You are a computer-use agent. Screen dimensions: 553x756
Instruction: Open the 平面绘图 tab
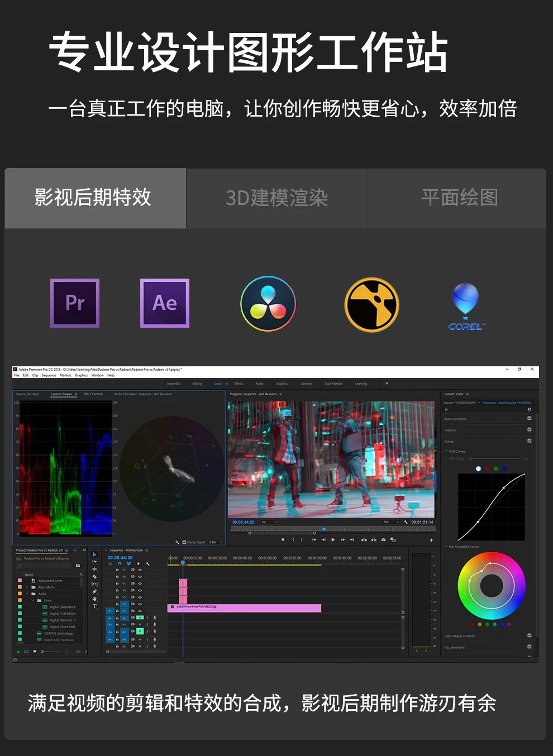point(456,198)
